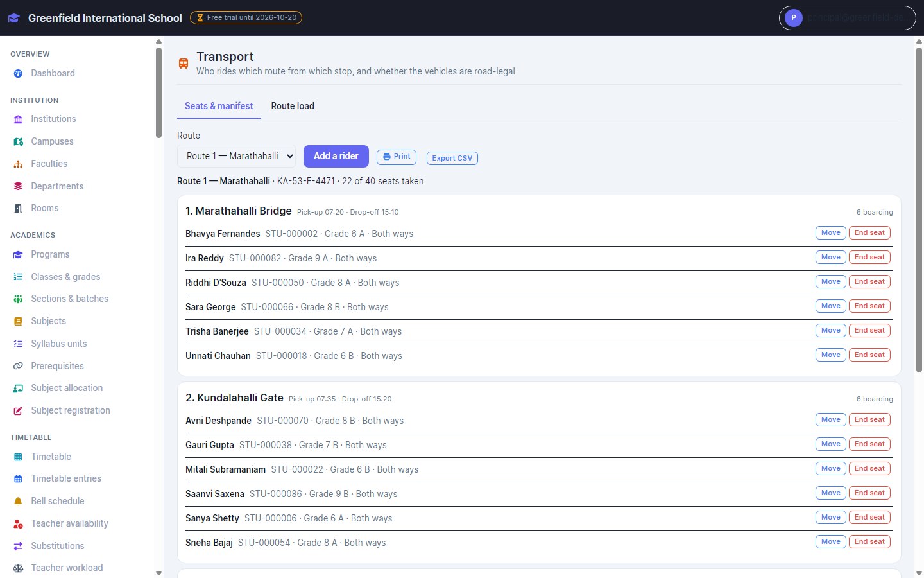This screenshot has height=578, width=924.
Task: Click the Subject registration edit icon
Action: pos(18,411)
